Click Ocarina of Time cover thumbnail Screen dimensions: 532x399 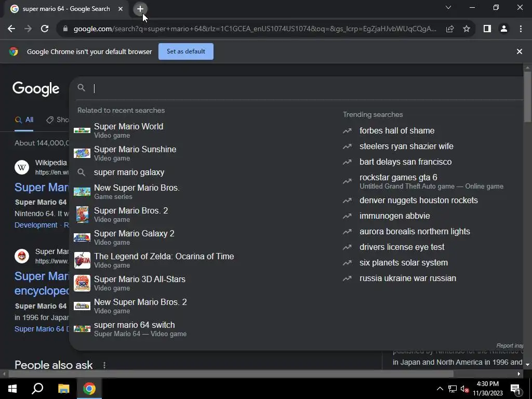[x=82, y=260]
